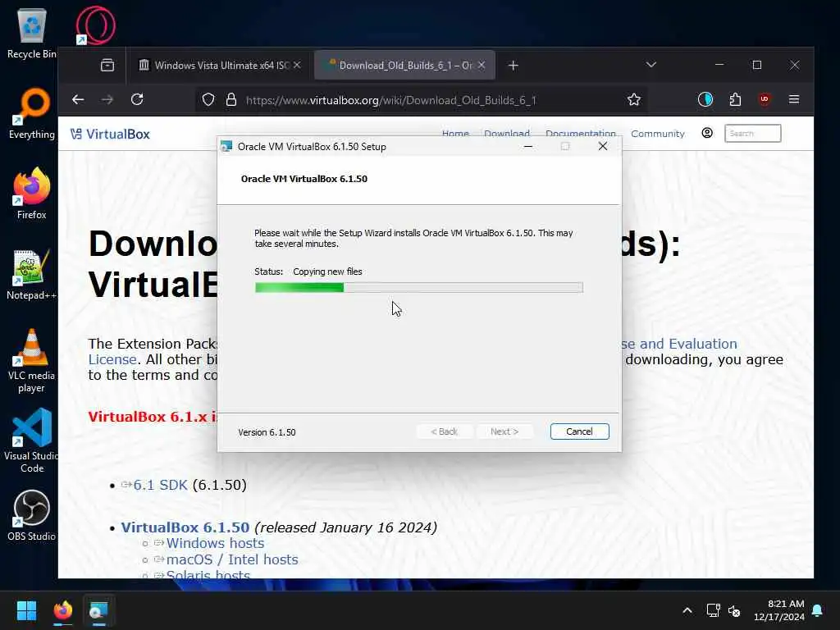Reload the current Firefox page

(137, 99)
